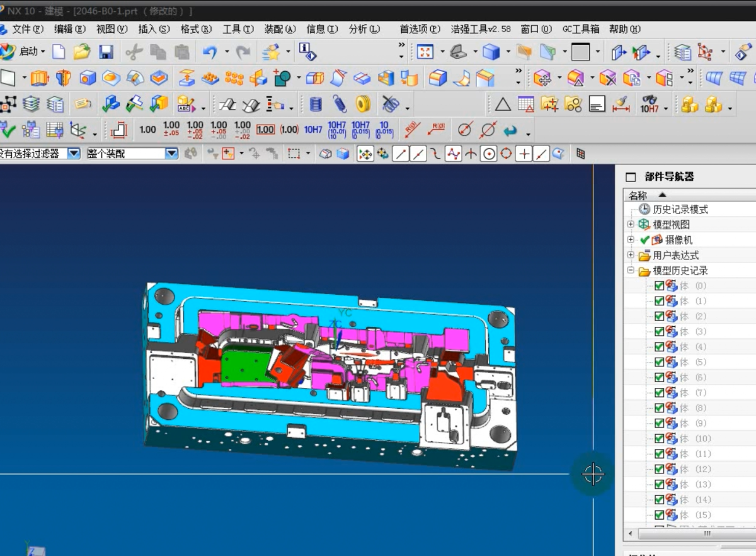Toggle the body (11) checkbox
The image size is (756, 556).
(x=659, y=453)
